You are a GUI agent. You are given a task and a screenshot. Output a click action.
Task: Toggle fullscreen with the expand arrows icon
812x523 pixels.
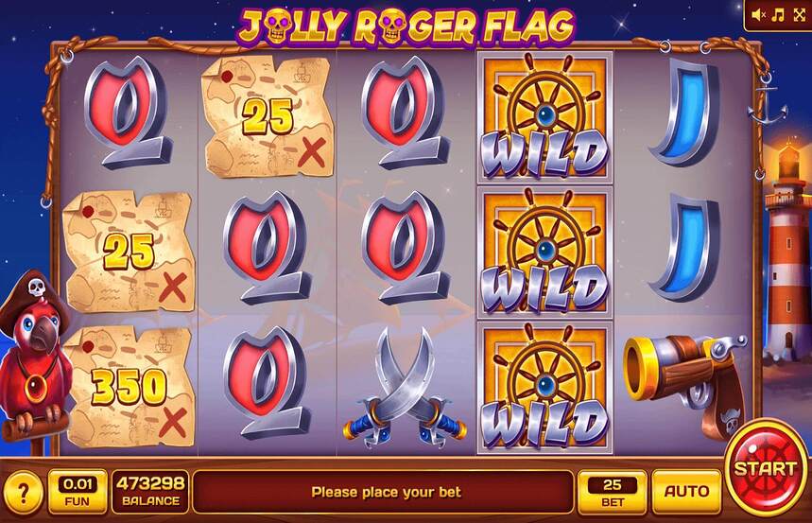click(x=800, y=15)
